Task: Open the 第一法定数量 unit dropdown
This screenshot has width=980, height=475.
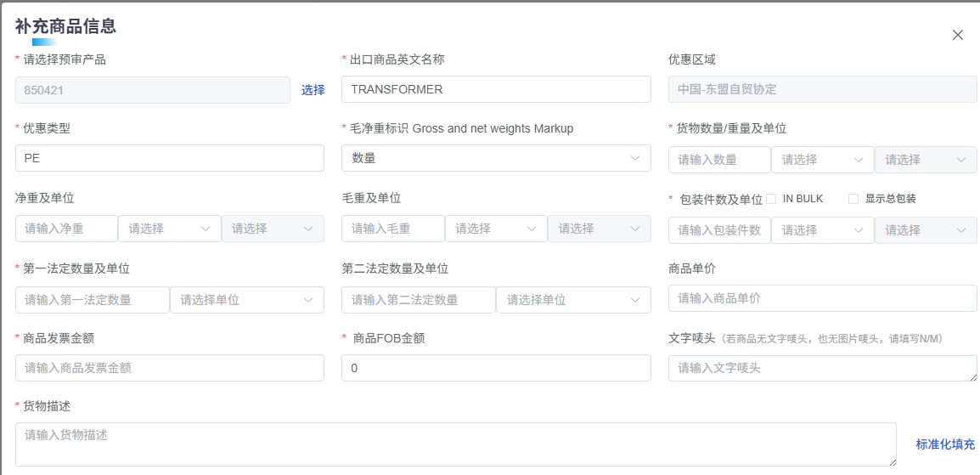Action: pos(247,299)
